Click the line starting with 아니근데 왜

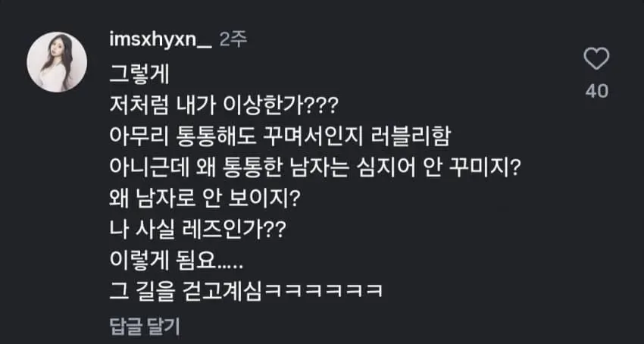tap(315, 170)
